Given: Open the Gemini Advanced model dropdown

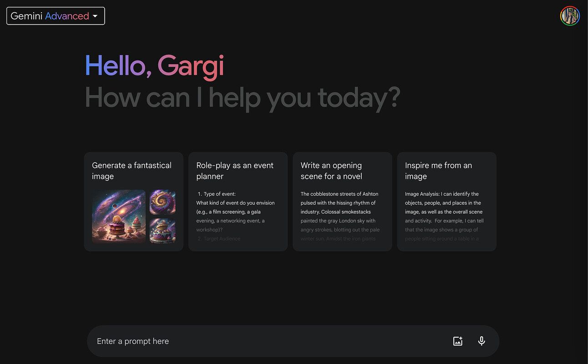Looking at the screenshot, I should coord(56,16).
